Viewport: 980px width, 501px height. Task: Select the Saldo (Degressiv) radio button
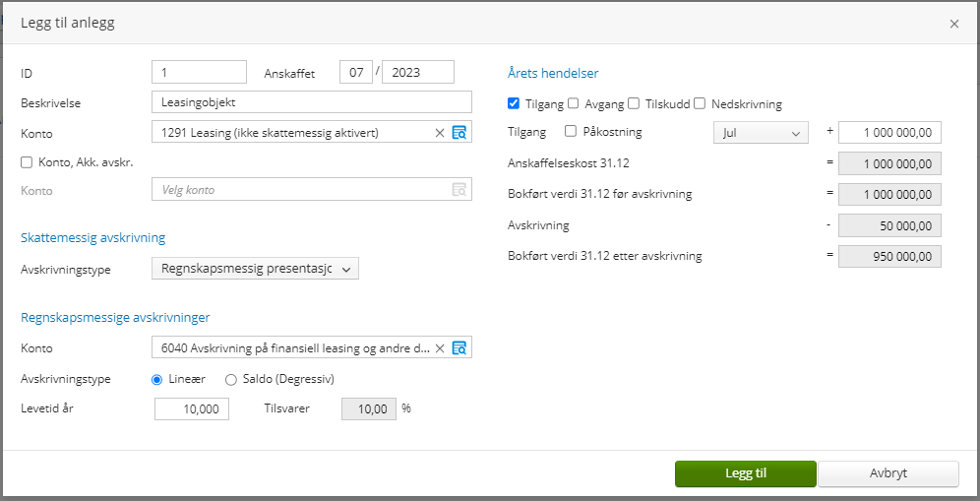tap(232, 380)
